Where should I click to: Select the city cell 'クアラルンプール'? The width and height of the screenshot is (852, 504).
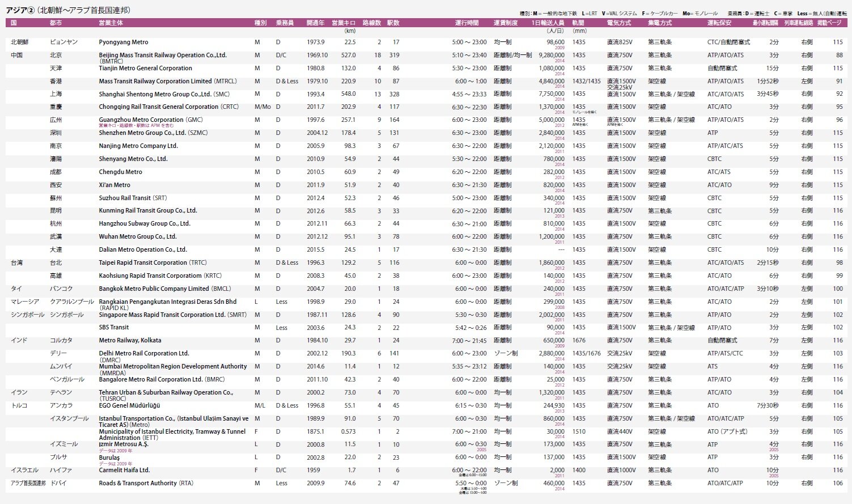coord(72,302)
